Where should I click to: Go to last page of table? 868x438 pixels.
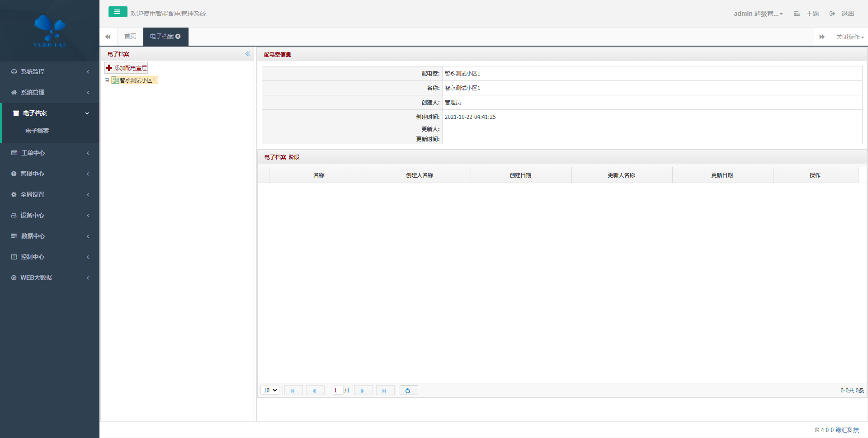[x=385, y=391]
